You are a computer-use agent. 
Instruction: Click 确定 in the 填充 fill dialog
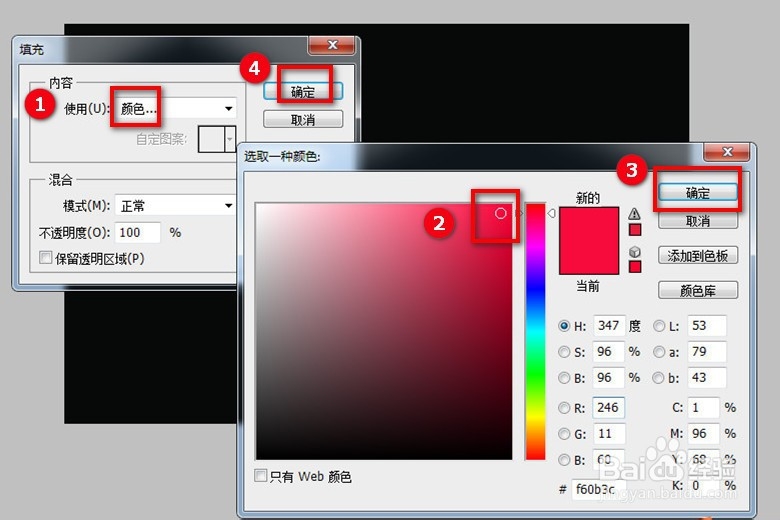pos(303,92)
